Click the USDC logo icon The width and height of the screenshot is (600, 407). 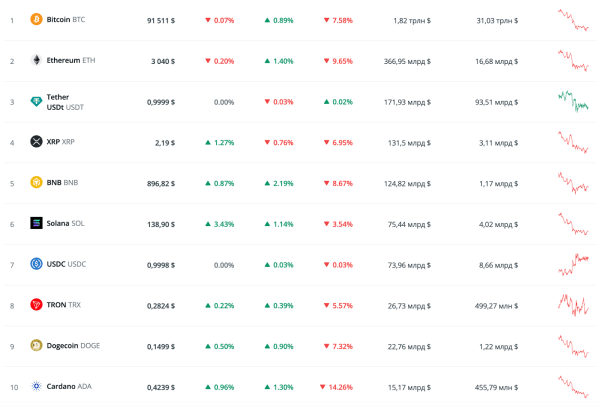(37, 264)
